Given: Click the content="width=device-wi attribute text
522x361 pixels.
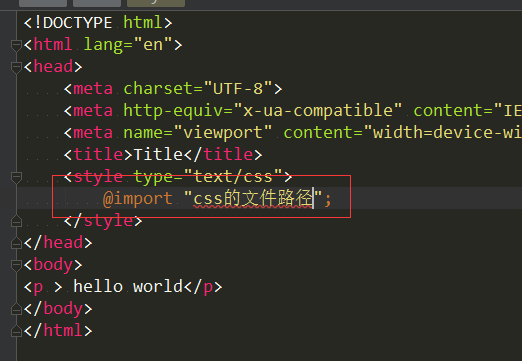Looking at the screenshot, I should click(403, 133).
